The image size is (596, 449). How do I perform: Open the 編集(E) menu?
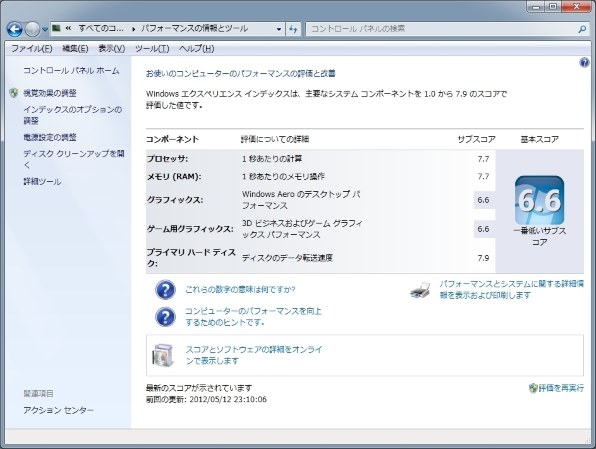coord(75,49)
